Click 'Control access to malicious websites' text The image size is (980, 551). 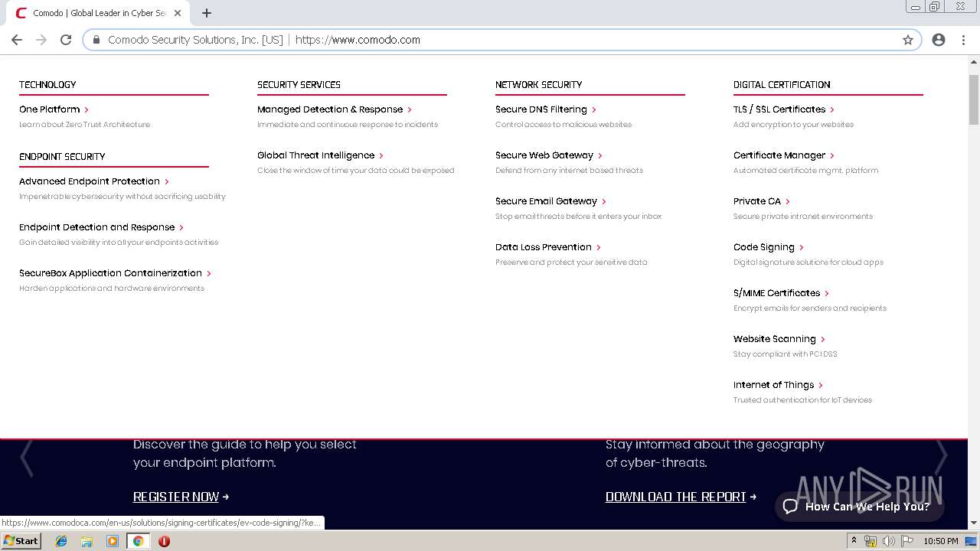coord(563,125)
